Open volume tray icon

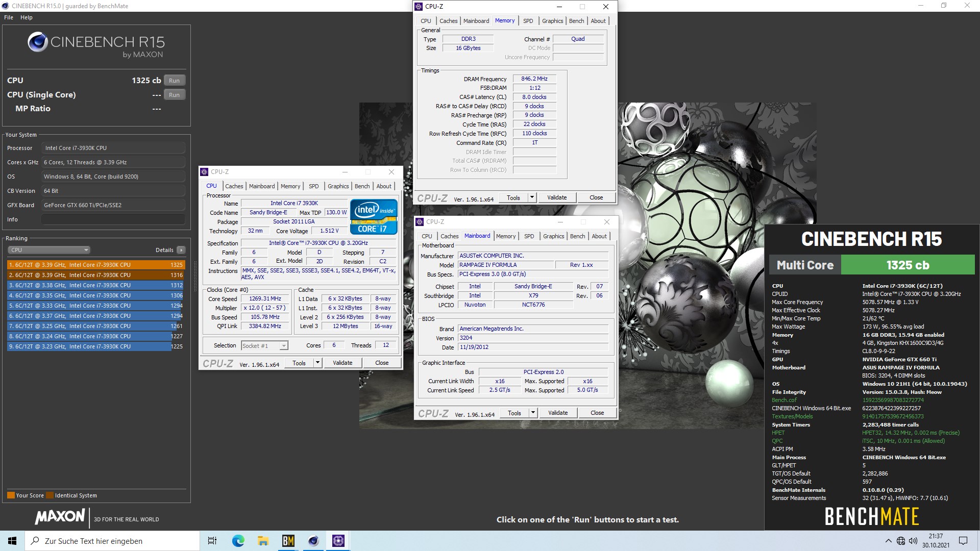click(913, 541)
